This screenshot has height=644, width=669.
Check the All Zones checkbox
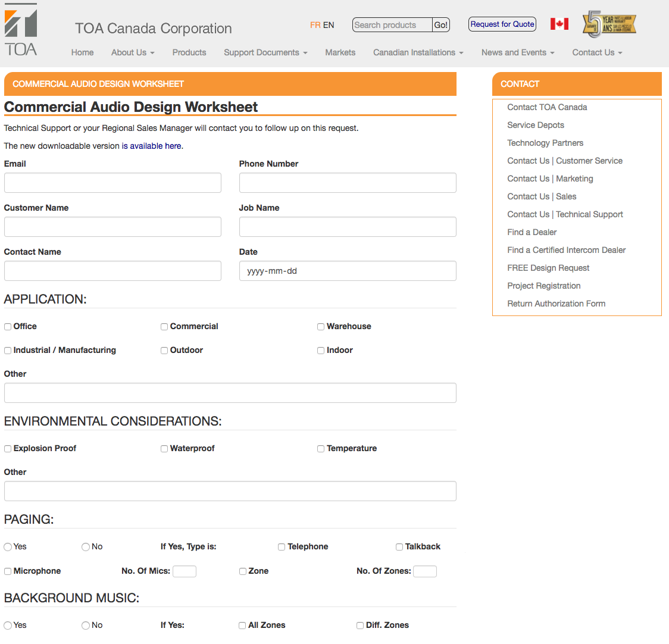242,626
